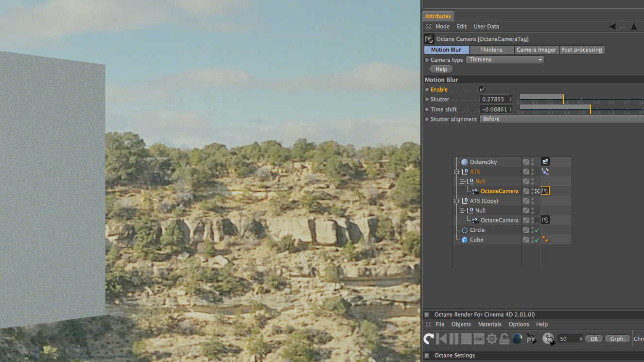The width and height of the screenshot is (644, 362).
Task: Click the grip handle of Attributes menu bar
Action: [428, 27]
